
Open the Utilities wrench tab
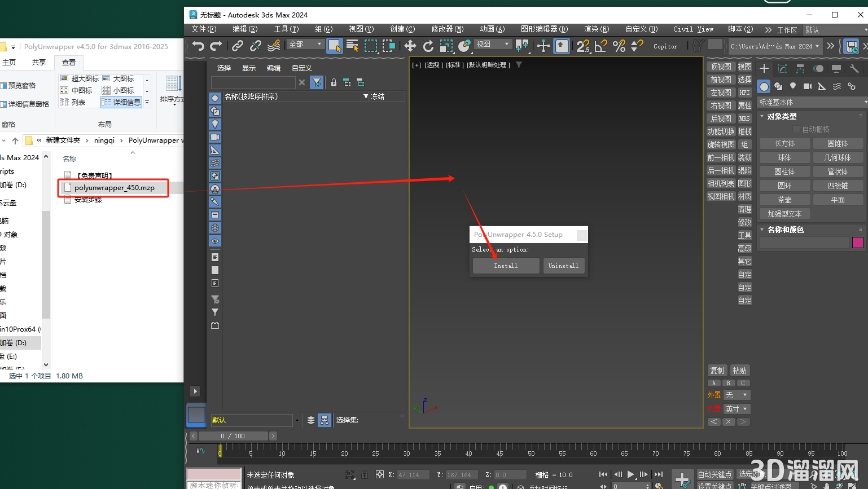pyautogui.click(x=854, y=69)
